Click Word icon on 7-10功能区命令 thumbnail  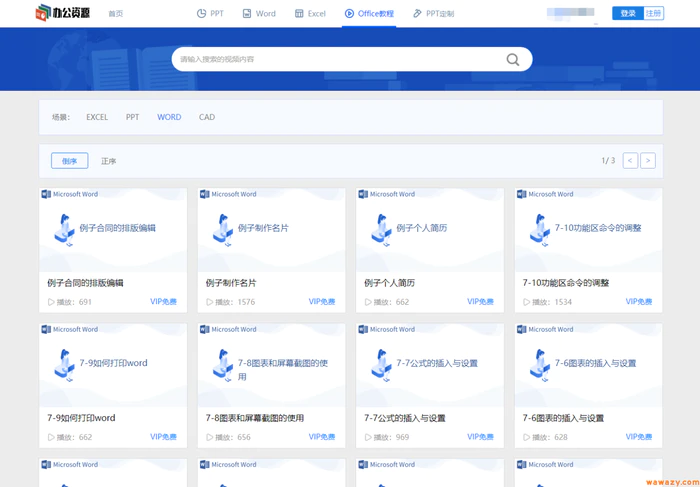521,194
